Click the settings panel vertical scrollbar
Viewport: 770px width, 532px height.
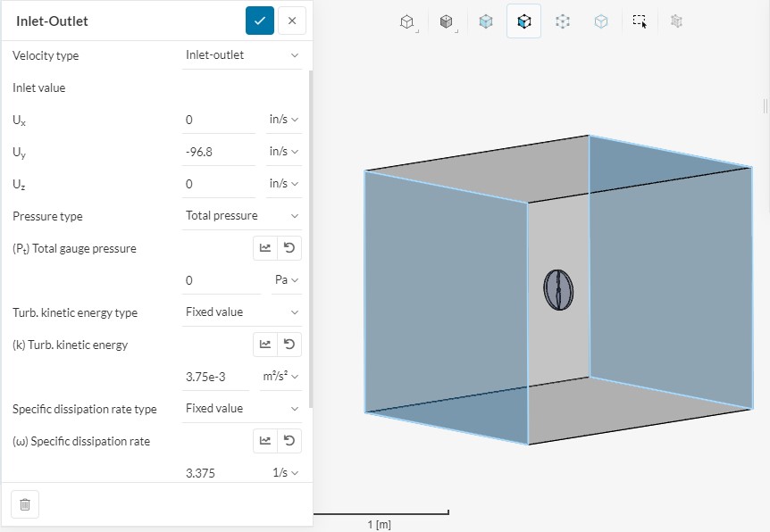310,239
